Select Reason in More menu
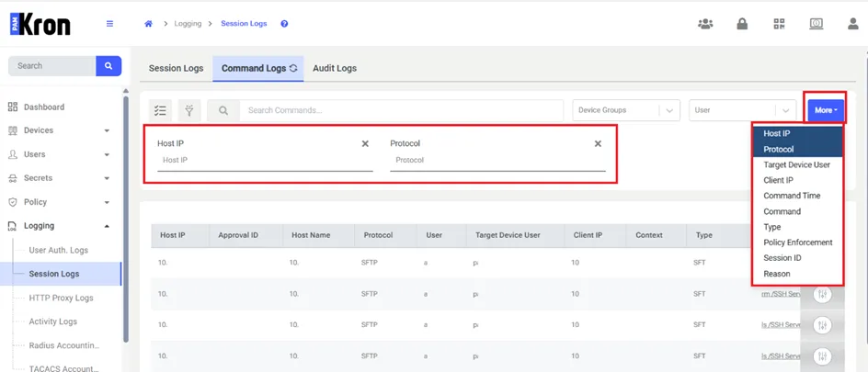This screenshot has width=868, height=372. pyautogui.click(x=798, y=274)
